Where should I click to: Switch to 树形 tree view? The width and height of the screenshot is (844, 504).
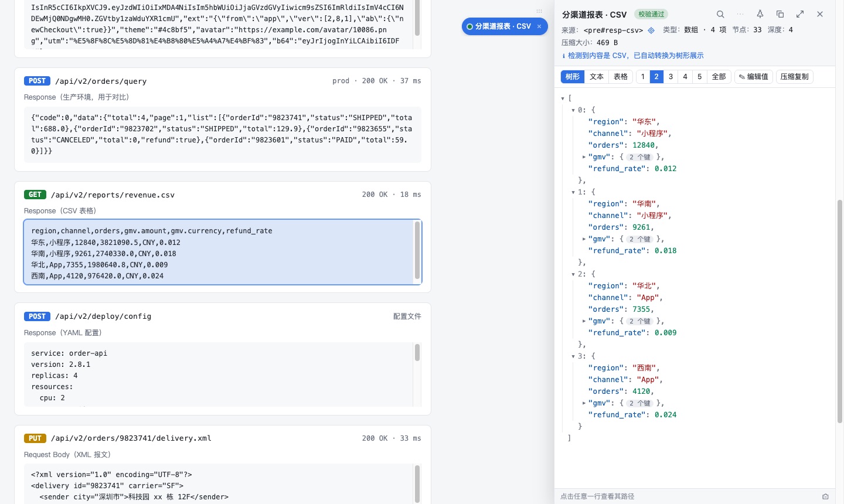coord(573,77)
